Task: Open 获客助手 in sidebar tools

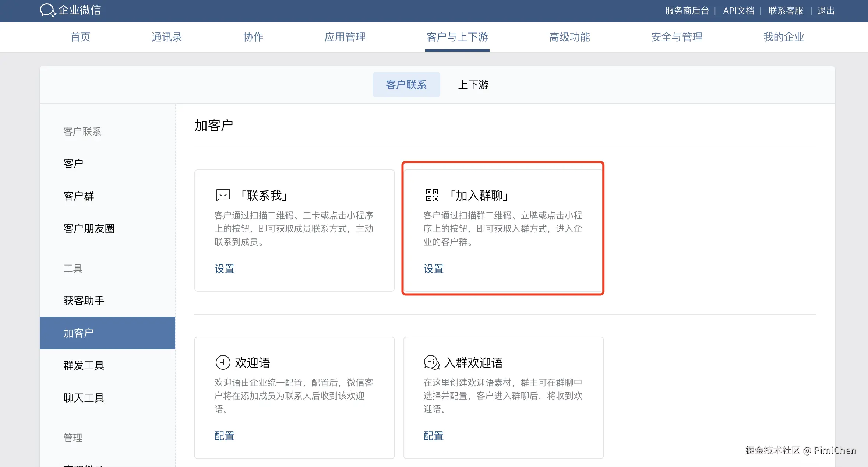Action: point(84,301)
